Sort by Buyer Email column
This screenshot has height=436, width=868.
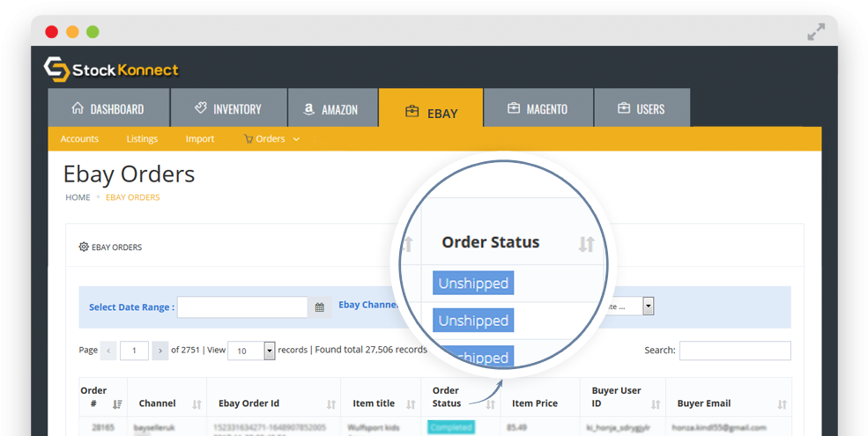click(x=782, y=404)
